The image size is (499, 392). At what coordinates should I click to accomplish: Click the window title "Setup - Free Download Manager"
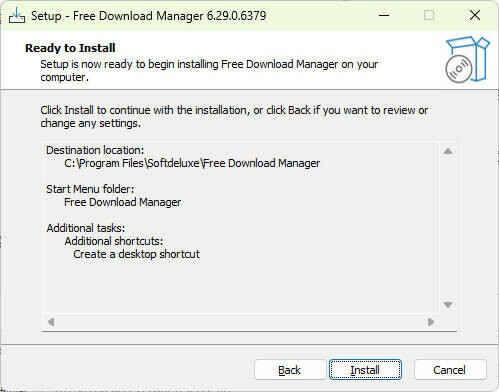(x=149, y=16)
